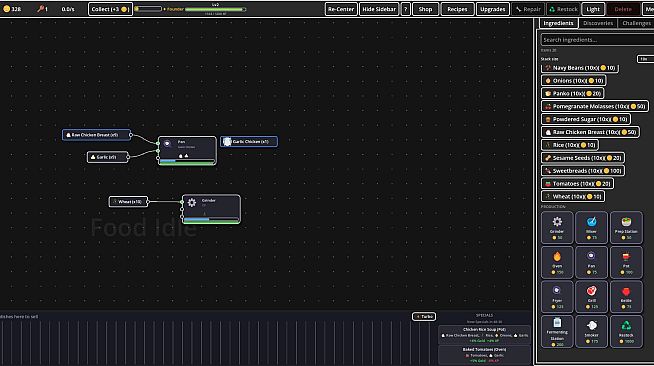Add a Pan from the Production panel

pyautogui.click(x=591, y=262)
